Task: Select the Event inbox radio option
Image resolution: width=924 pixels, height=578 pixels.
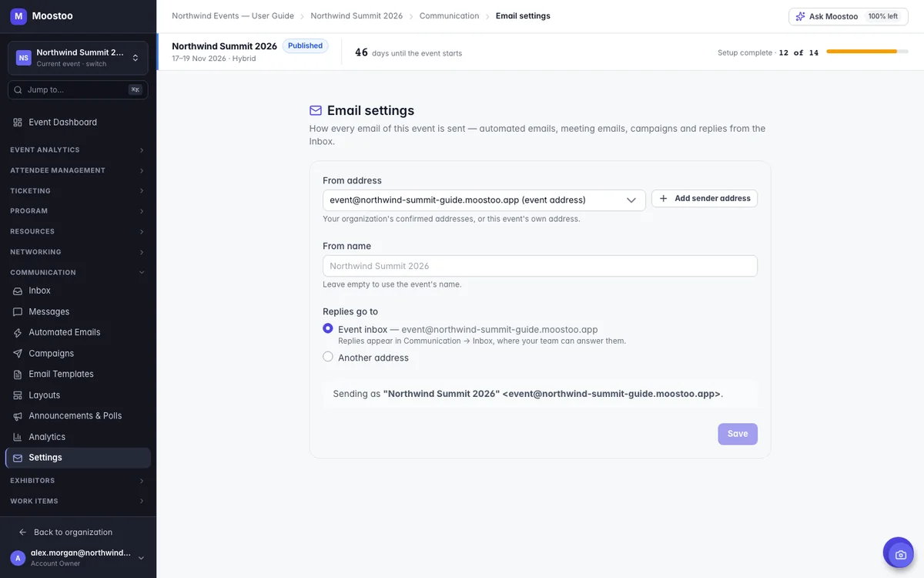Action: (328, 329)
